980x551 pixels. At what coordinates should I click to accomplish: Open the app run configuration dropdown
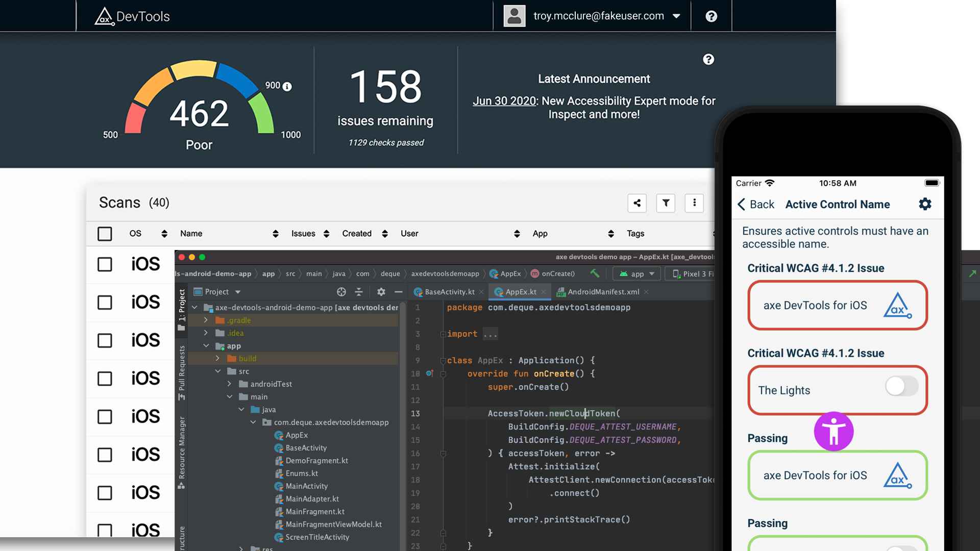[x=636, y=273]
